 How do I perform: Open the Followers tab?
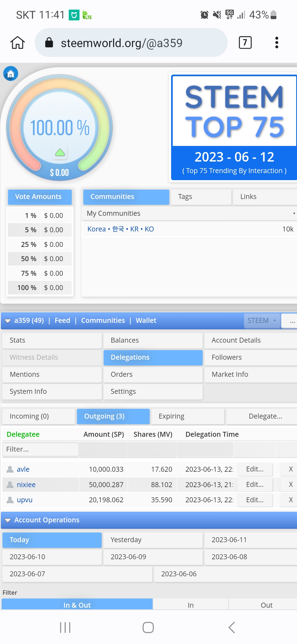point(251,358)
